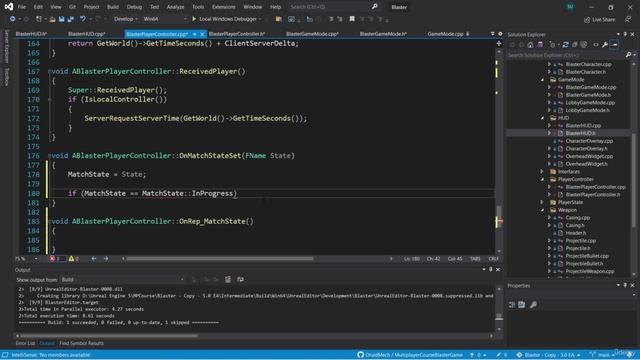Open the File menu
This screenshot has width=640, height=360.
(22, 7)
